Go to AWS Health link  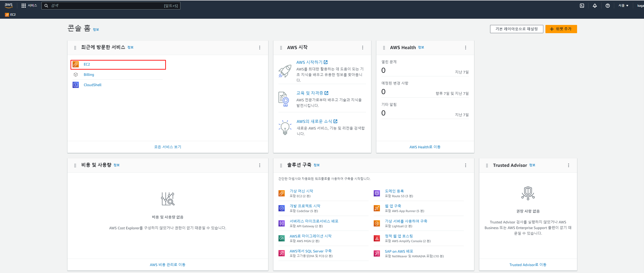[425, 147]
